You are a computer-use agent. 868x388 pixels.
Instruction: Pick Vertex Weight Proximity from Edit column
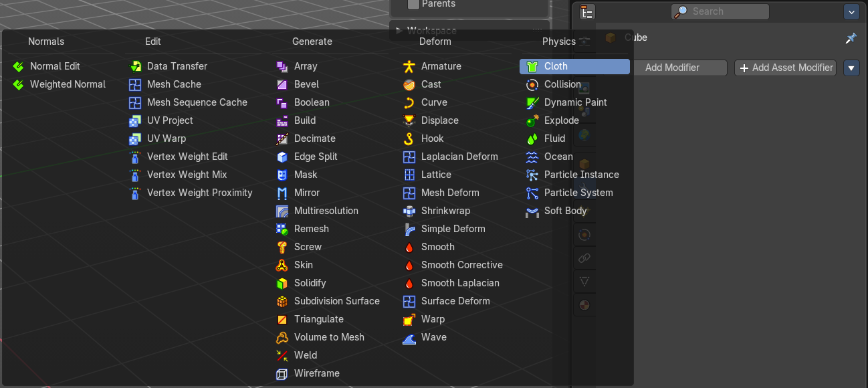tap(193, 193)
